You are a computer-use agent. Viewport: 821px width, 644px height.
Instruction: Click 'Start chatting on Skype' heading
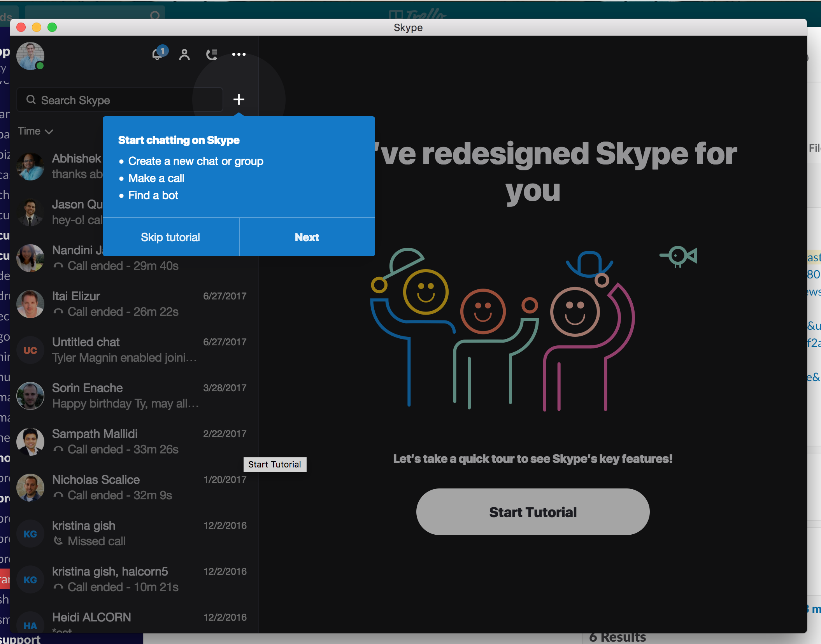pyautogui.click(x=179, y=140)
